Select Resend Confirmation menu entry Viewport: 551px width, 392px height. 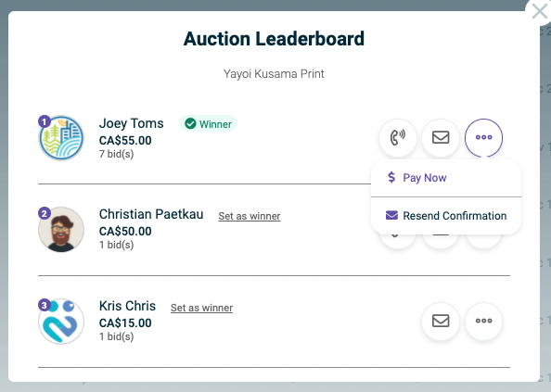click(446, 216)
